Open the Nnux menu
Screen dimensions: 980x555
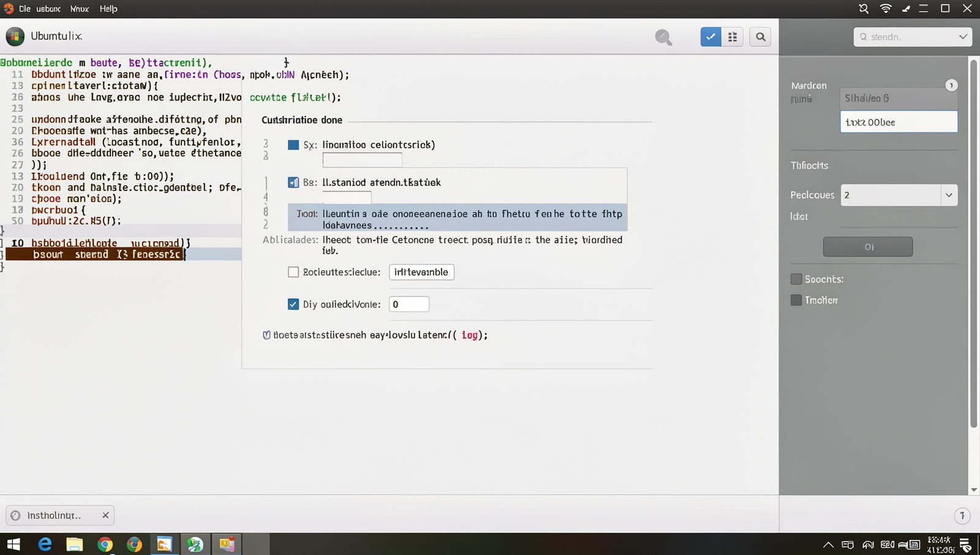coord(80,9)
